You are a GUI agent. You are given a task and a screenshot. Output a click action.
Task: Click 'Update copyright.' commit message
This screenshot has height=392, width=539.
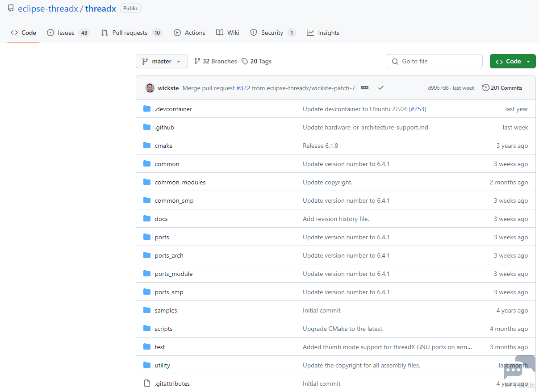(327, 182)
